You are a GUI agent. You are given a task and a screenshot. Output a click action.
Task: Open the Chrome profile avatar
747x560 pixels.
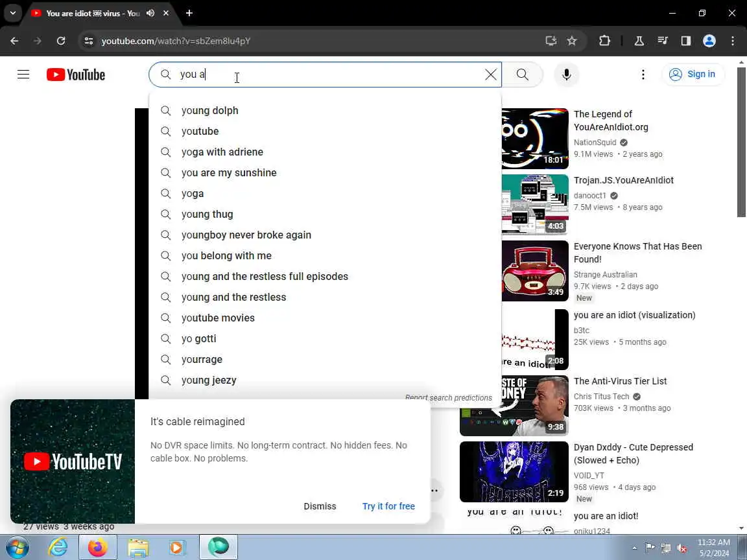coord(709,41)
